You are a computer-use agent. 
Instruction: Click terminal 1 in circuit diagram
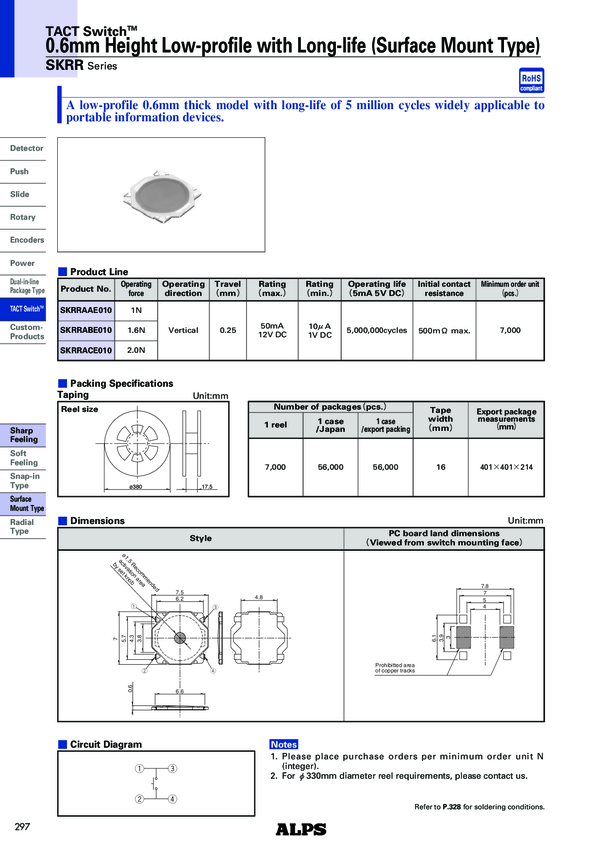139,769
